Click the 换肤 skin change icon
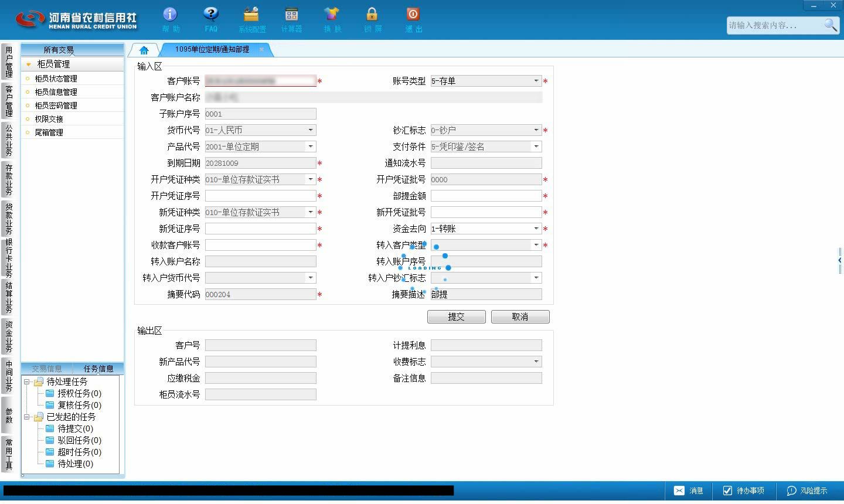The image size is (844, 504). pos(332,20)
